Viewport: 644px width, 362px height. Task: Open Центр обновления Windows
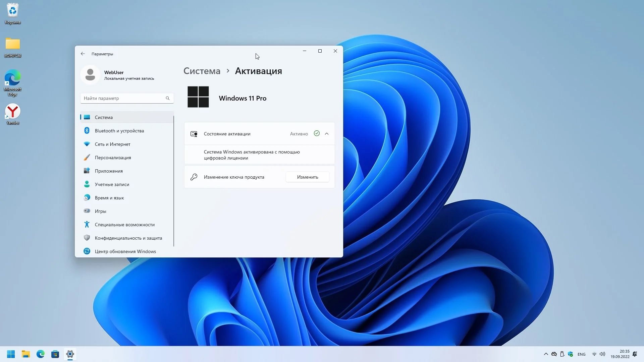point(125,251)
